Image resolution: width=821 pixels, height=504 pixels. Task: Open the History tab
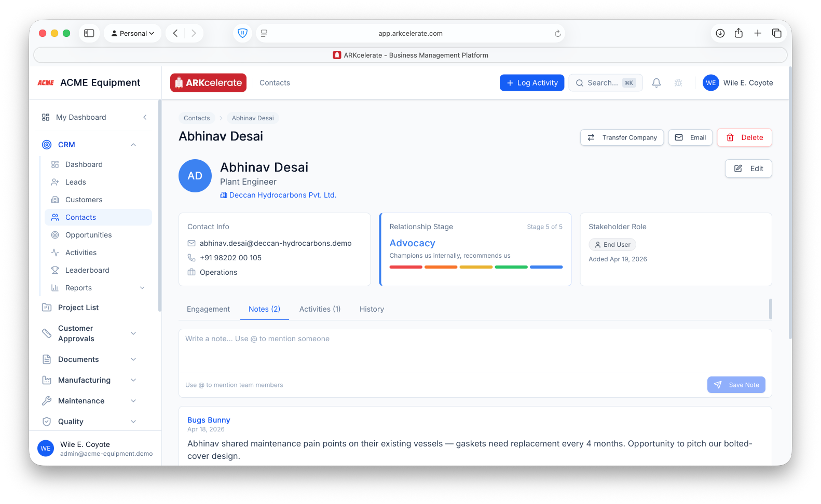[372, 309]
